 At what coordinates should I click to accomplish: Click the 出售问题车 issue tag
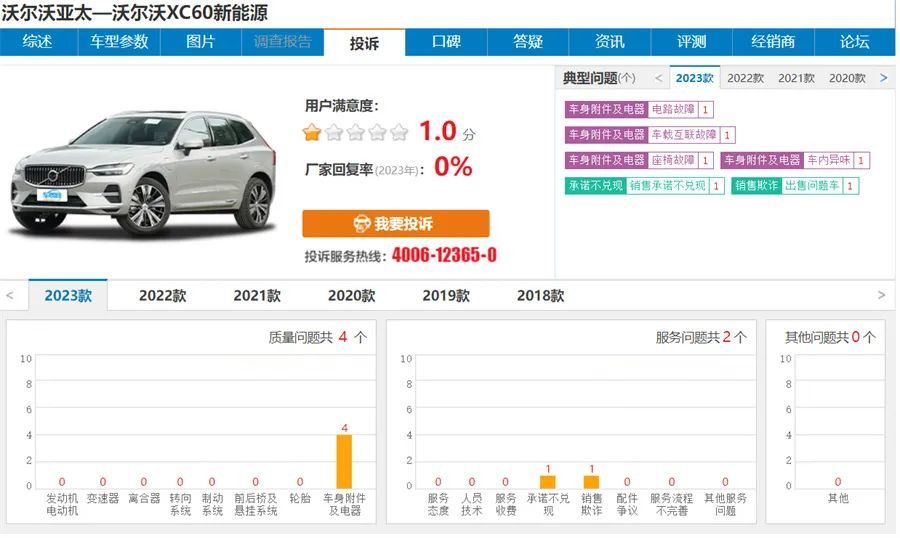[x=811, y=185]
